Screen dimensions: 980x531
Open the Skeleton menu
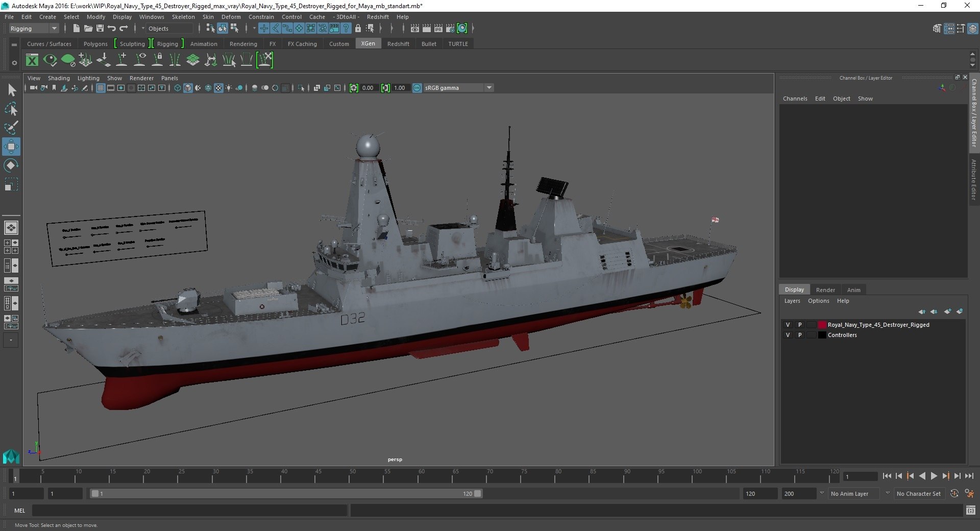183,17
